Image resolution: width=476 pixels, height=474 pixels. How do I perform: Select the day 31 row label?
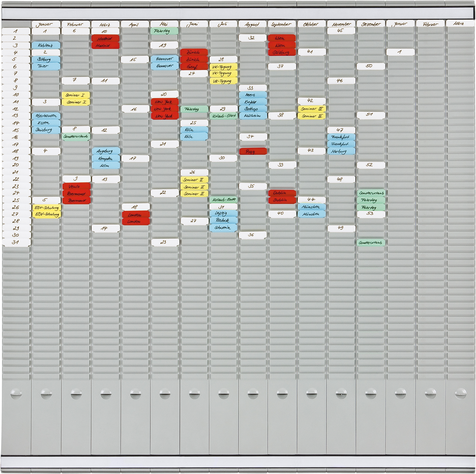tap(16, 242)
